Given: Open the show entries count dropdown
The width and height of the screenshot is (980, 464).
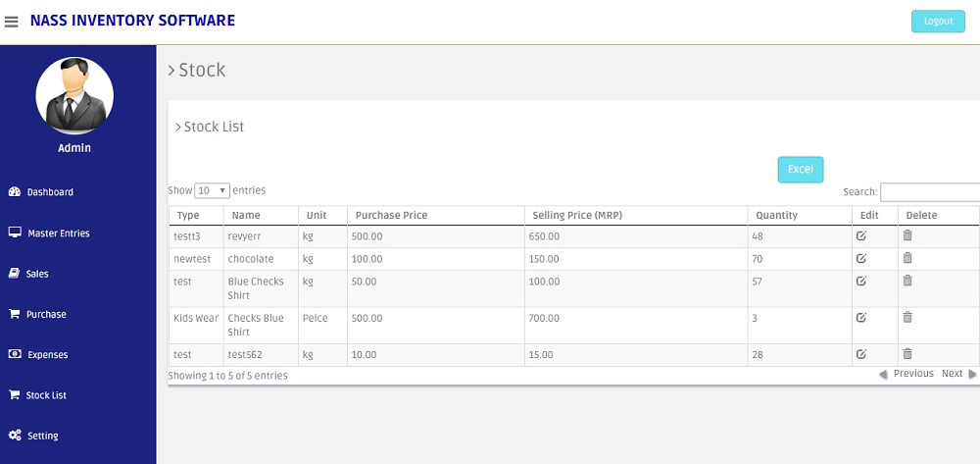Looking at the screenshot, I should (x=212, y=190).
